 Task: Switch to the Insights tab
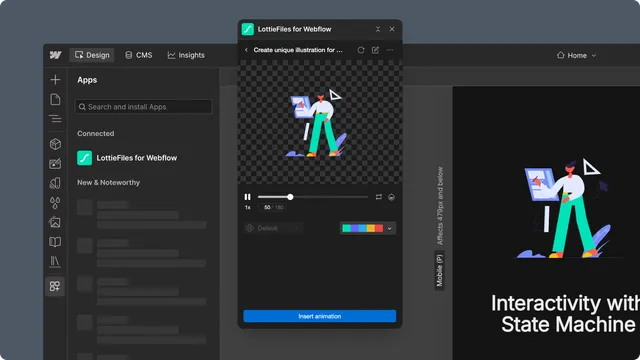[x=186, y=55]
